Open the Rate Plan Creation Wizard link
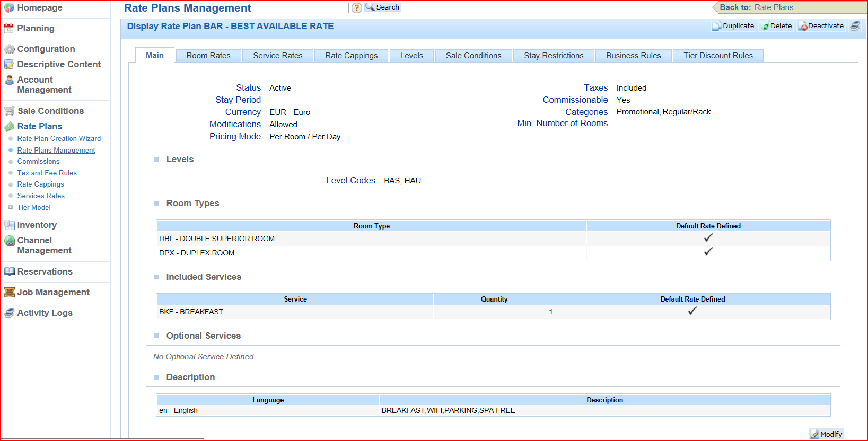This screenshot has width=868, height=441. (59, 139)
